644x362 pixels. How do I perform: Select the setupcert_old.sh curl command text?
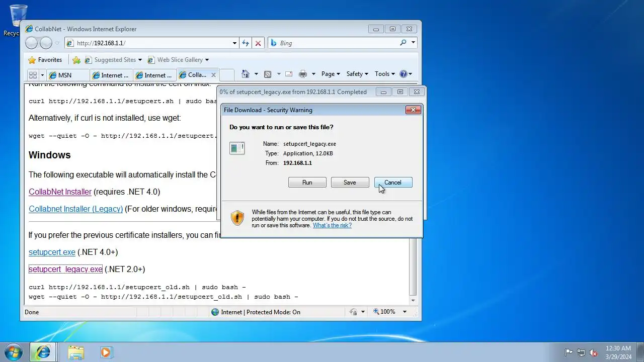tap(137, 287)
